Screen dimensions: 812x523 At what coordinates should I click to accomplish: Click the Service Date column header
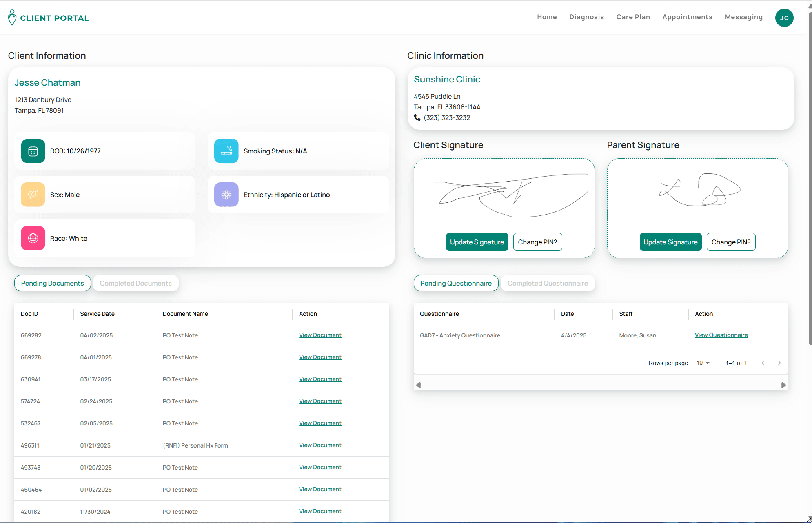[97, 314]
